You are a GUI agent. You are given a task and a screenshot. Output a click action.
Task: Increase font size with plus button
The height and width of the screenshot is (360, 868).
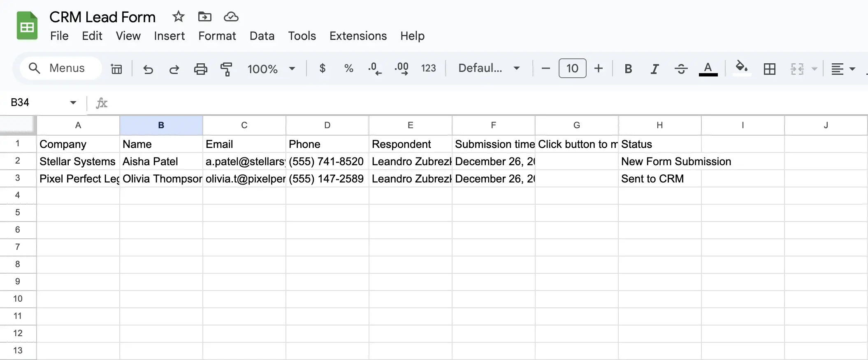pos(599,68)
